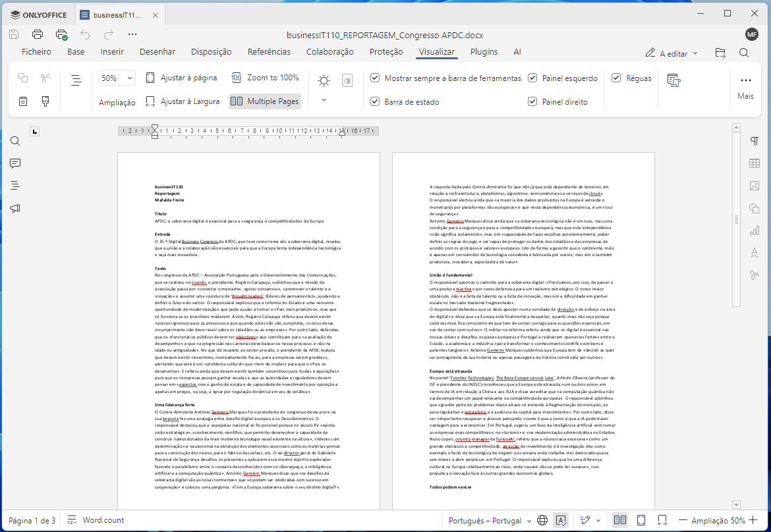This screenshot has width=771, height=532.
Task: Switch to the Colaboração tab
Action: coord(330,51)
